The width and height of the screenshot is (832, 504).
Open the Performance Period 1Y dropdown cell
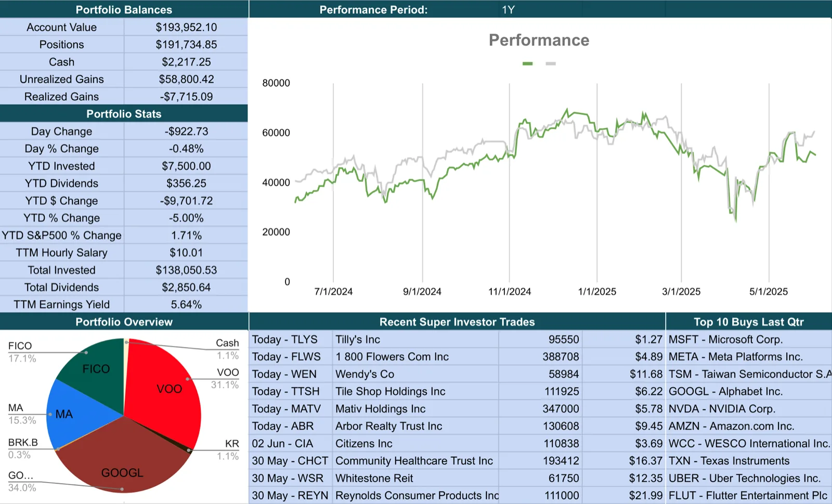coord(539,9)
